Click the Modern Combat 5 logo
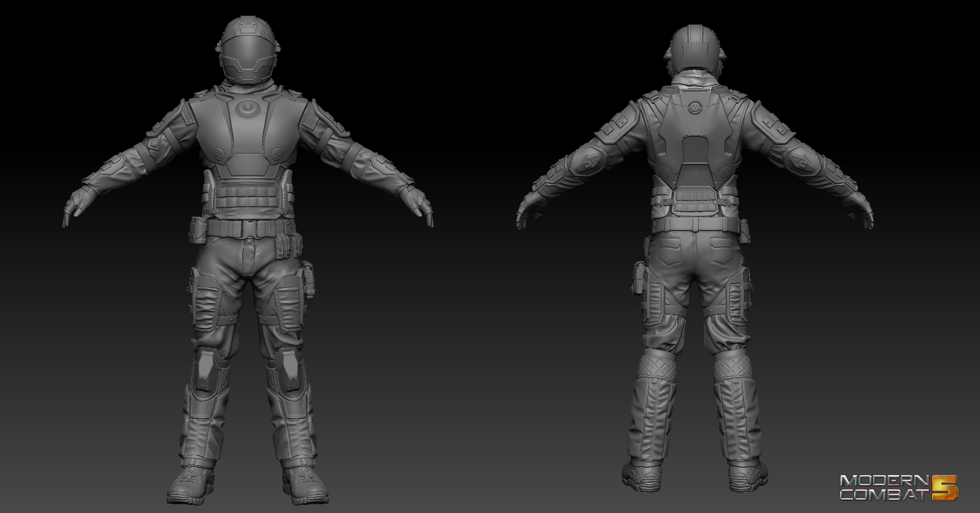The height and width of the screenshot is (513, 980). click(898, 487)
